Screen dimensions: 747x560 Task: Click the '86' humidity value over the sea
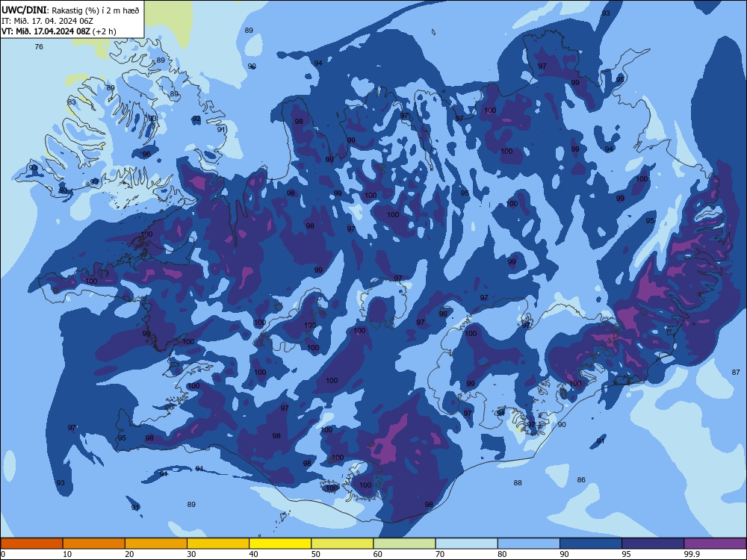[581, 480]
